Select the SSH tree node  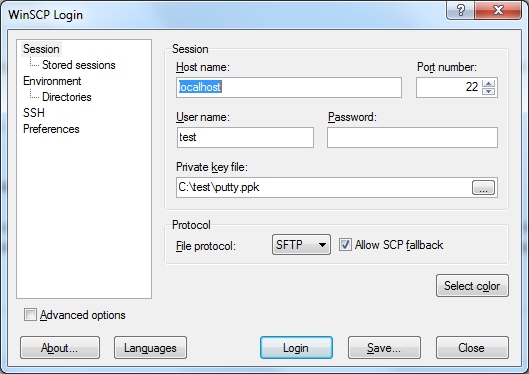pos(34,113)
